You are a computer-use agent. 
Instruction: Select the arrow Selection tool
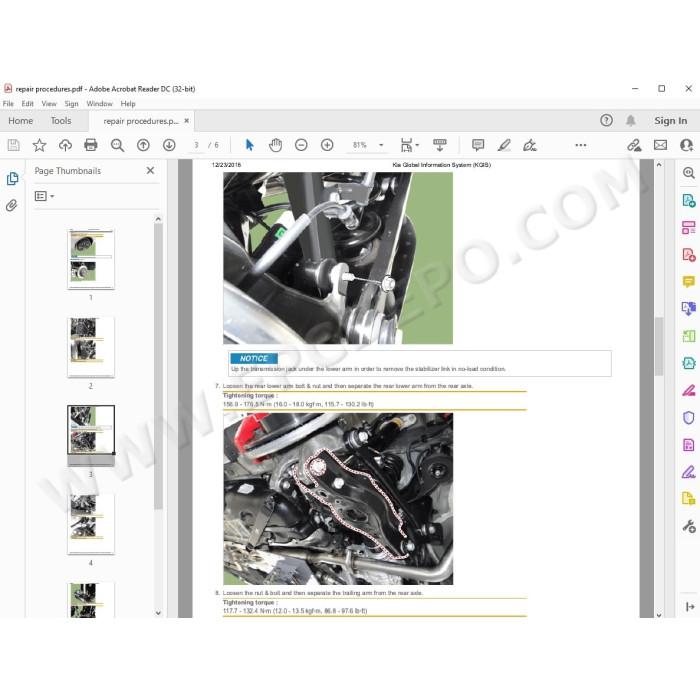coord(250,145)
